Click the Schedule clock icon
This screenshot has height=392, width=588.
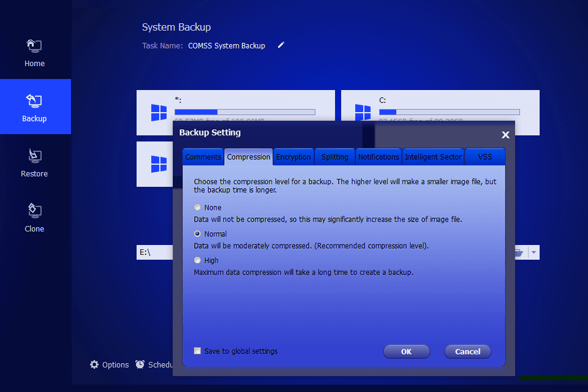coord(140,364)
